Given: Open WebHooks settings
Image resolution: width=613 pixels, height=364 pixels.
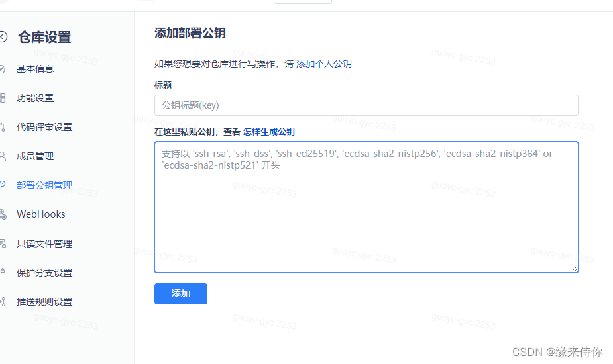Looking at the screenshot, I should tap(40, 214).
